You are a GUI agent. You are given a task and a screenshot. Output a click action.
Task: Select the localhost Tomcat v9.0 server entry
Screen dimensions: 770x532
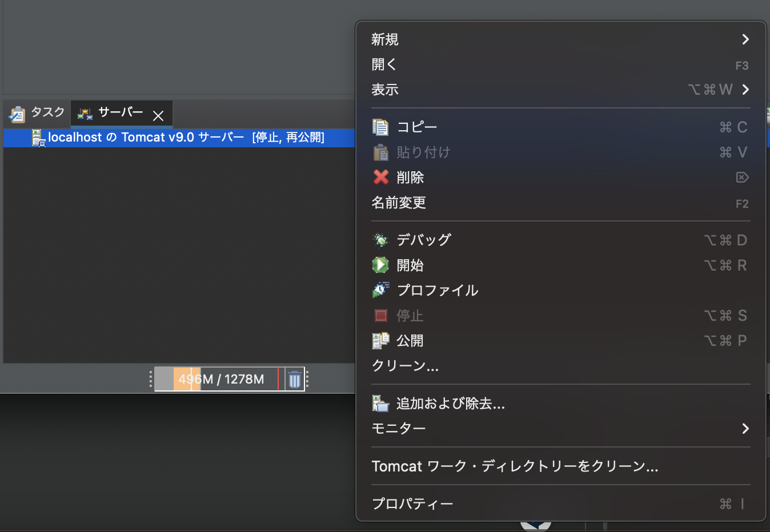pos(171,138)
